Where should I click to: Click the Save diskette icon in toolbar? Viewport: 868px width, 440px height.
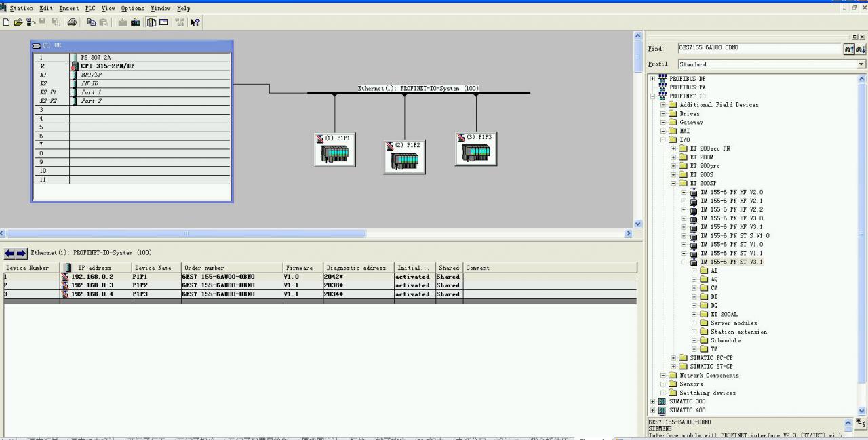click(42, 22)
